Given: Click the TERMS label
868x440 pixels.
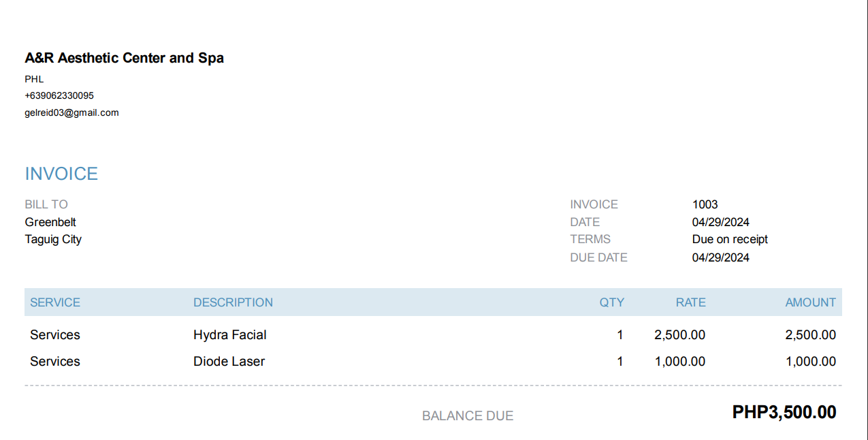Looking at the screenshot, I should (590, 239).
